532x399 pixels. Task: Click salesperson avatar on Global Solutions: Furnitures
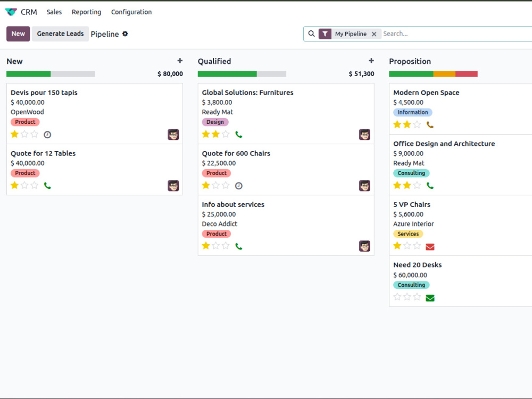click(364, 135)
